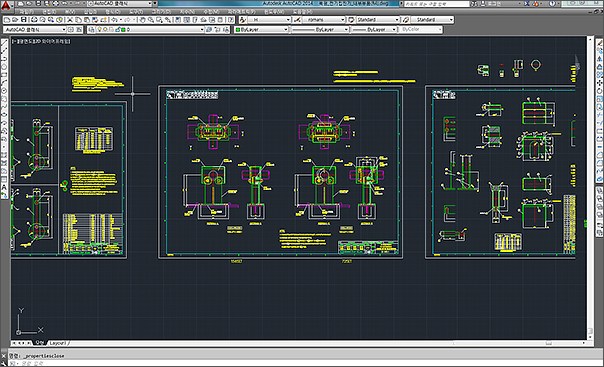Viewport: 604px width, 367px height.
Task: Switch to the Layout1 tab
Action: click(x=58, y=343)
